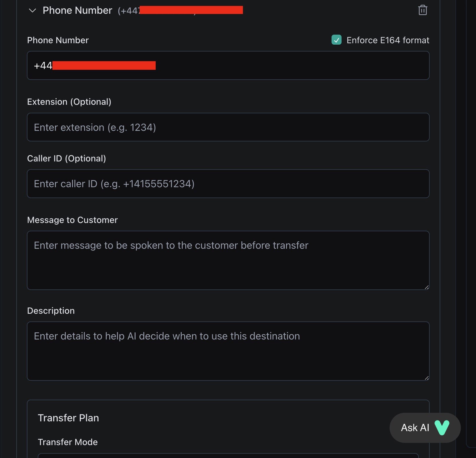
Task: Grab the Message to Customer resize handle
Action: [x=427, y=287]
